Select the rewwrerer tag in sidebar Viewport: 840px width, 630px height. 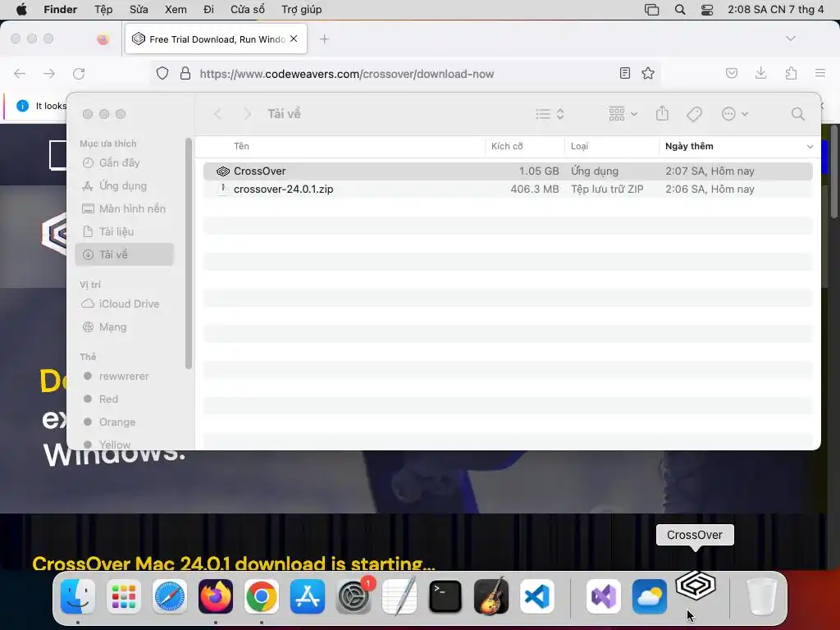point(124,376)
